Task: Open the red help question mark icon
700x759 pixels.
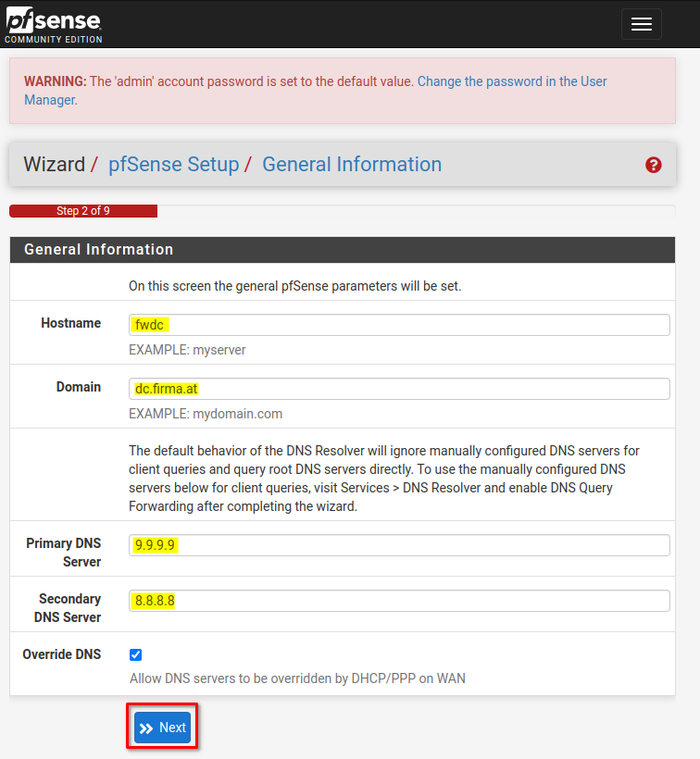Action: (x=653, y=165)
